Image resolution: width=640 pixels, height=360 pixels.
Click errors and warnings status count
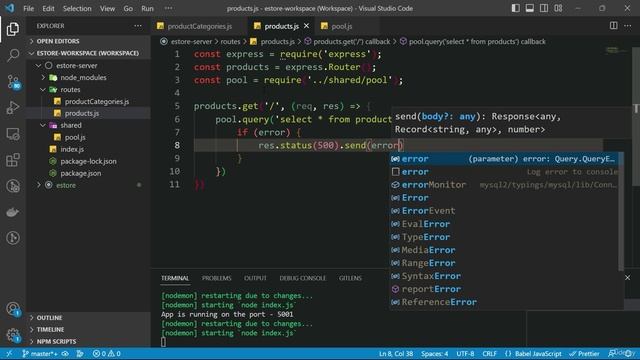[x=107, y=353]
